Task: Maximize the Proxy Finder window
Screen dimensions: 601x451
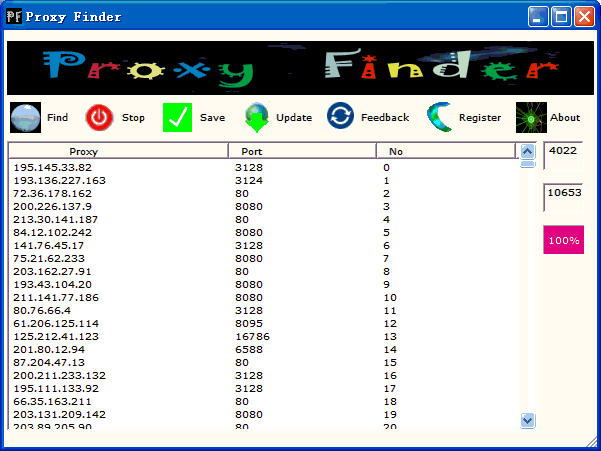Action: click(x=561, y=17)
